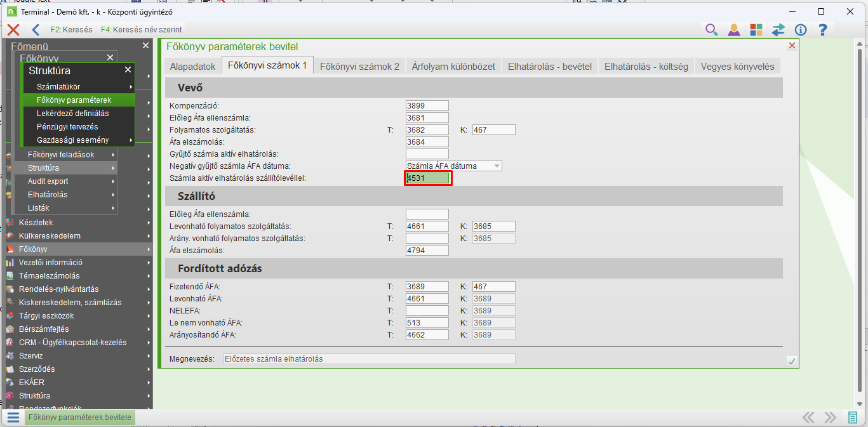Open Kiskereskedelem, számlázás main menu item
The image size is (868, 427).
(79, 303)
